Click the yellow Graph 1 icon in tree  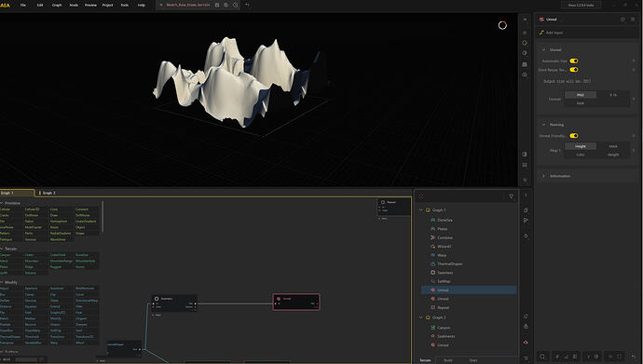pos(428,210)
